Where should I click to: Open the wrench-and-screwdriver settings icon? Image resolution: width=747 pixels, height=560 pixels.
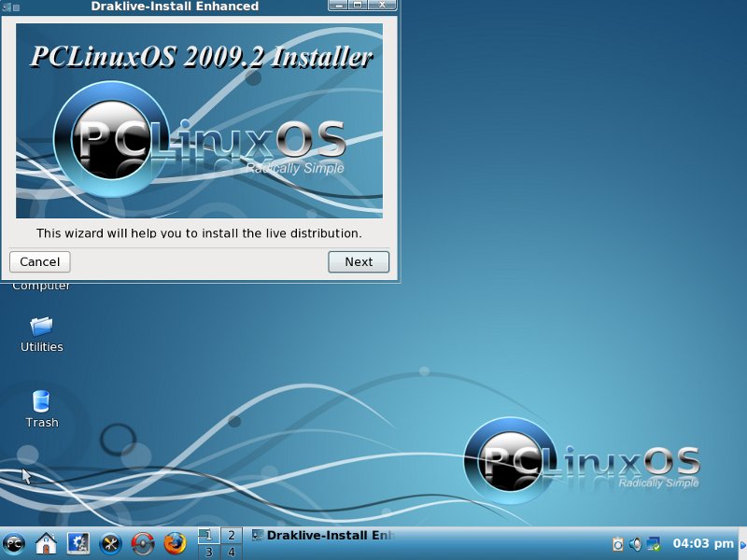coord(110,543)
